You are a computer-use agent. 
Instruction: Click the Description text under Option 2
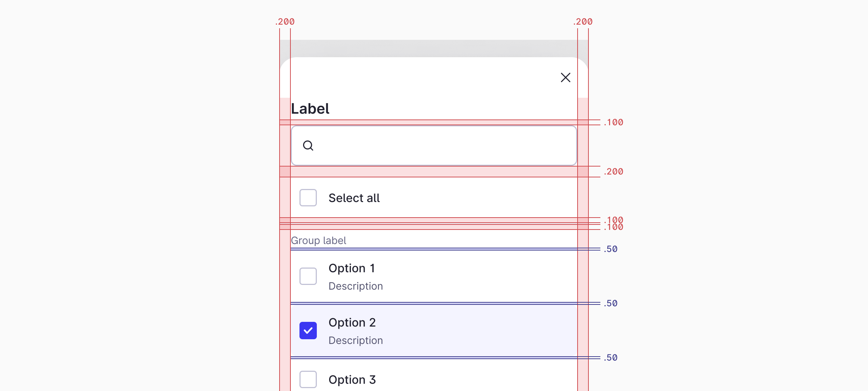point(356,340)
